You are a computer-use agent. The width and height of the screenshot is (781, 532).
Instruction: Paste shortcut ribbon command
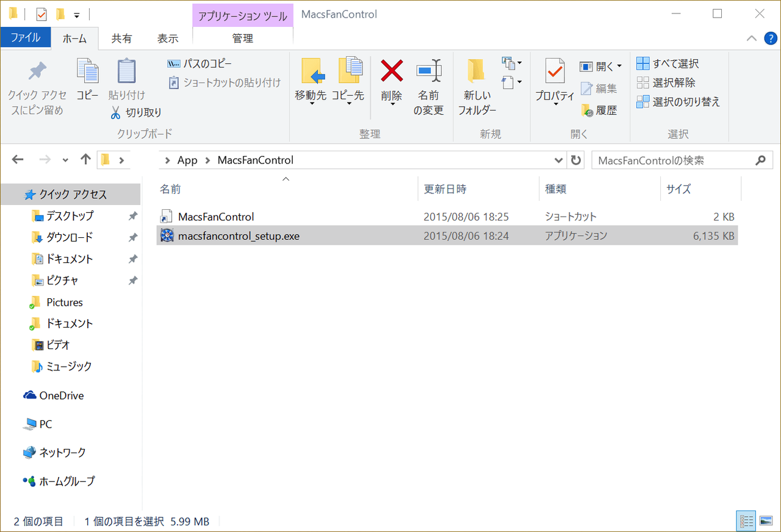(225, 82)
